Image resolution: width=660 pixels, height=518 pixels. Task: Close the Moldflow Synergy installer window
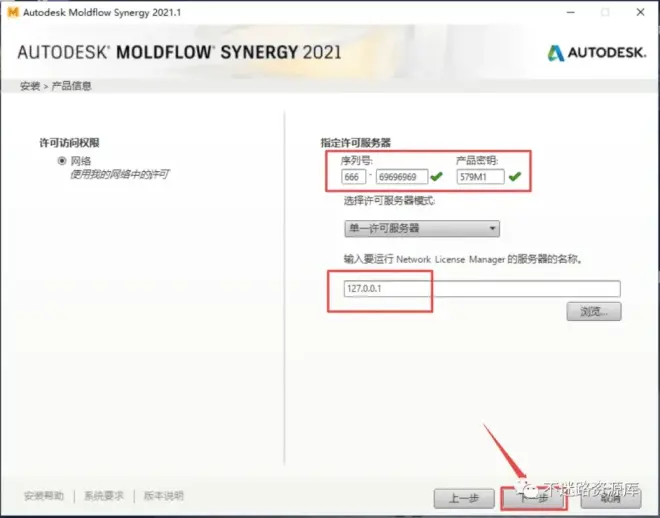point(642,12)
